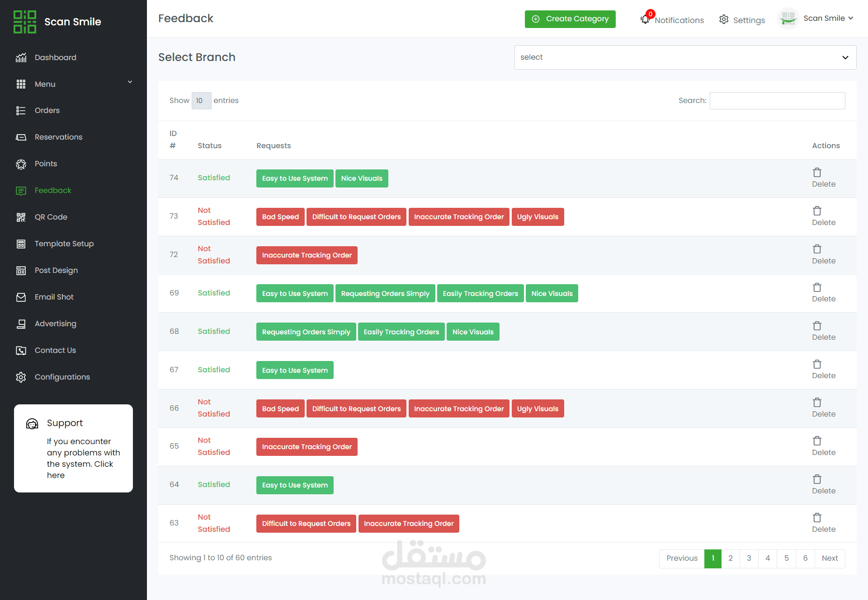The width and height of the screenshot is (868, 600).
Task: Click the QR Code sidebar icon
Action: coord(21,217)
